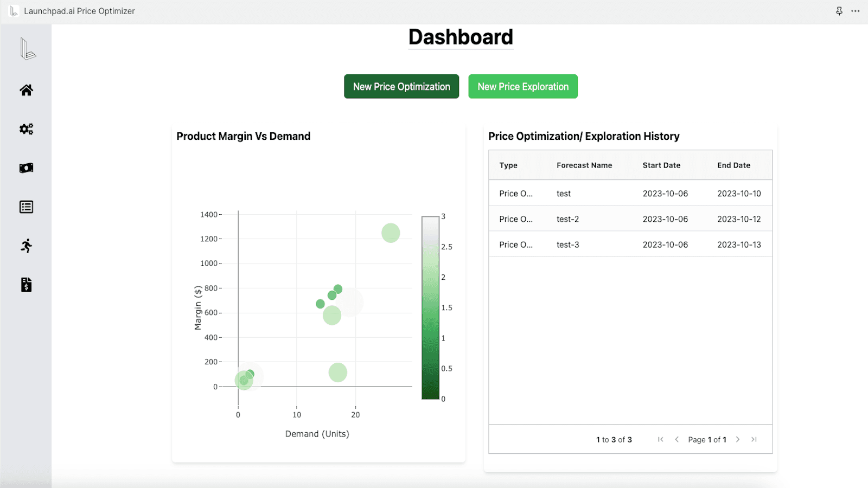The width and height of the screenshot is (868, 488).
Task: Select the money bill sidebar icon
Action: pos(26,168)
